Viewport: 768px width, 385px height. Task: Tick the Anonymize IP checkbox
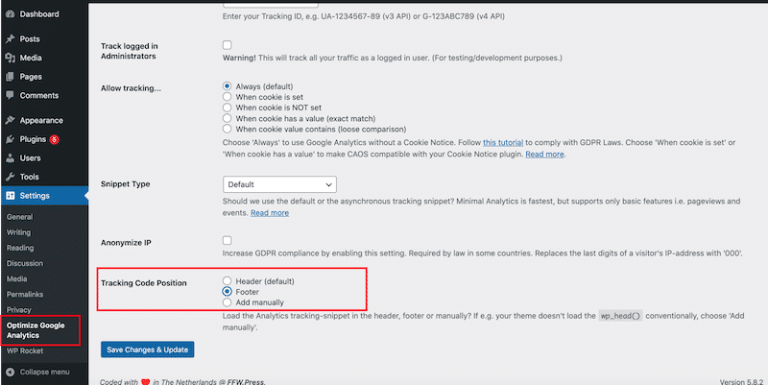pyautogui.click(x=227, y=241)
